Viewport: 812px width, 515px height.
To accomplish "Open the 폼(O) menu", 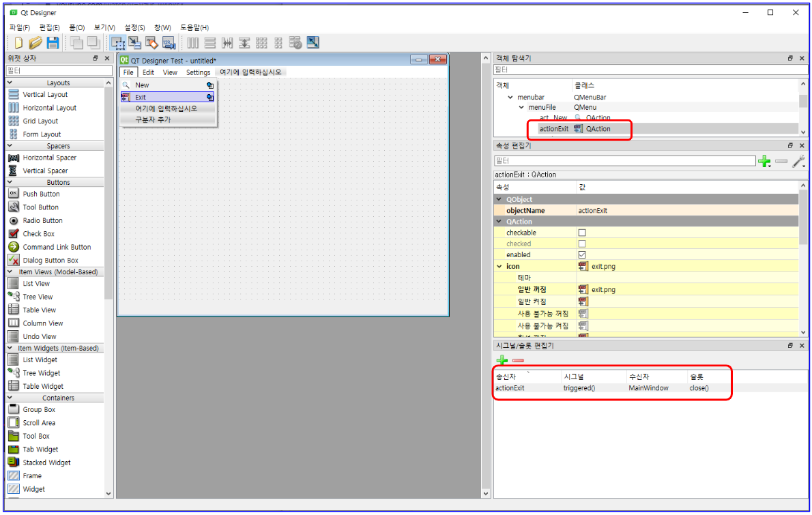I will click(x=76, y=27).
